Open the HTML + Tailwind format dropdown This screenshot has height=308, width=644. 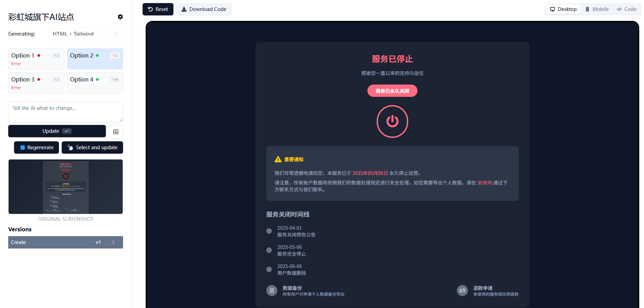tap(85, 34)
